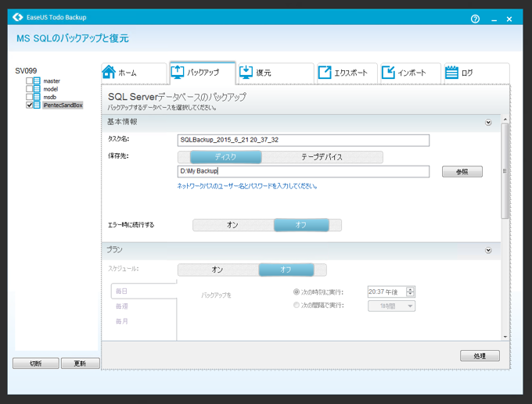Select 毎日 schedule tab

(x=144, y=291)
